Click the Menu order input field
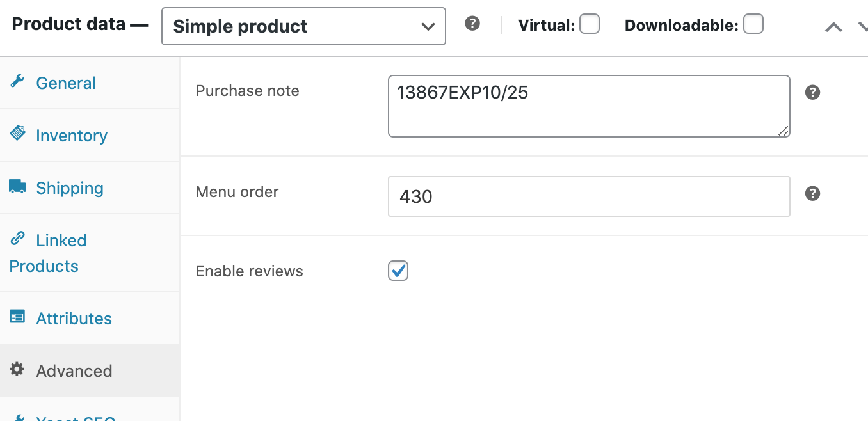This screenshot has width=868, height=421. click(x=589, y=196)
